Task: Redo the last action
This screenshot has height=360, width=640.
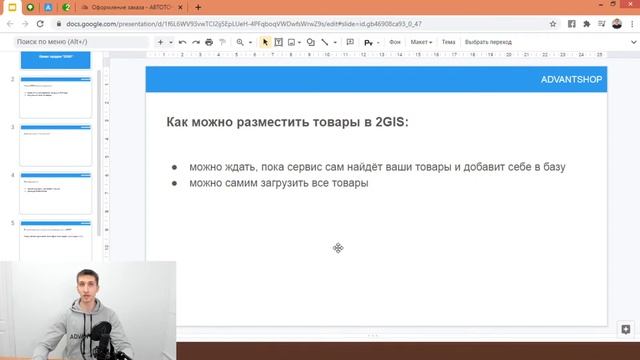Action: pyautogui.click(x=196, y=42)
